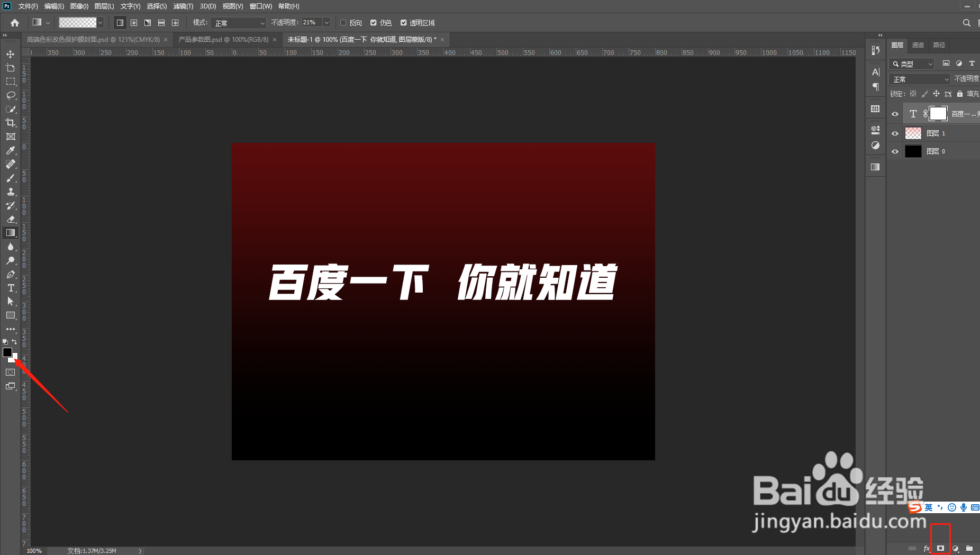This screenshot has width=980, height=555.
Task: Select the Brush tool
Action: [x=10, y=178]
